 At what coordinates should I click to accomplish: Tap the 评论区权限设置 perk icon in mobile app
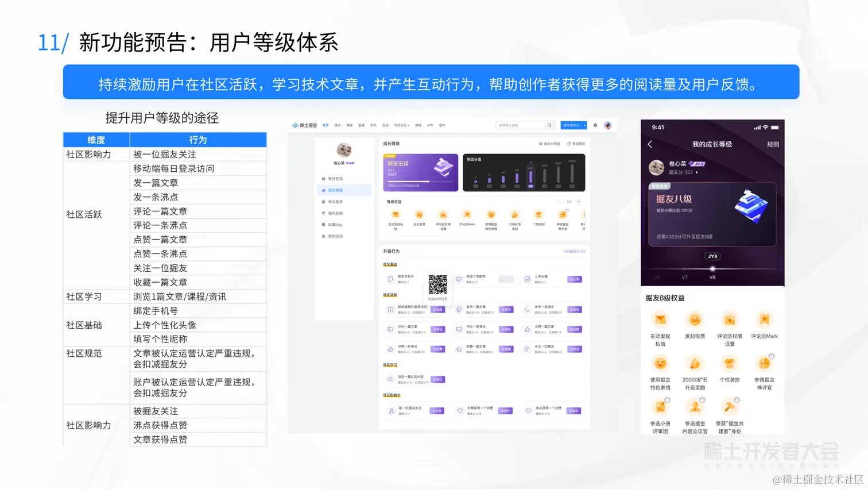tap(730, 319)
